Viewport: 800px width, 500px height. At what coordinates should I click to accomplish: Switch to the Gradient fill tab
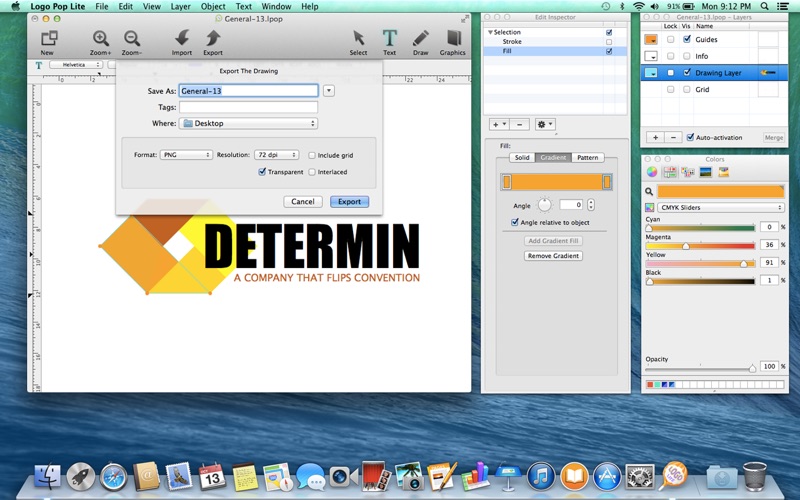(x=553, y=158)
